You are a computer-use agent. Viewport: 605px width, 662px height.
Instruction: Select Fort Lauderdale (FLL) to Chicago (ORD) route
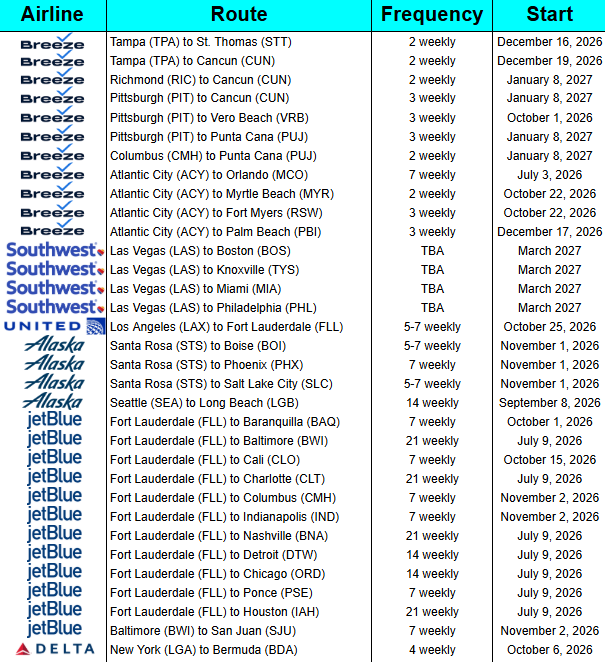coord(218,574)
